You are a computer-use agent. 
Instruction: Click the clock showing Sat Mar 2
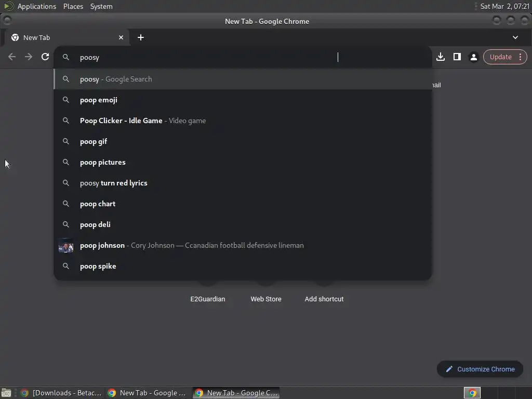tap(505, 6)
